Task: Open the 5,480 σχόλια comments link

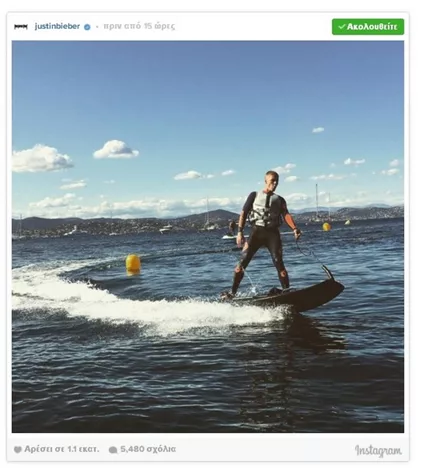Action: point(148,449)
